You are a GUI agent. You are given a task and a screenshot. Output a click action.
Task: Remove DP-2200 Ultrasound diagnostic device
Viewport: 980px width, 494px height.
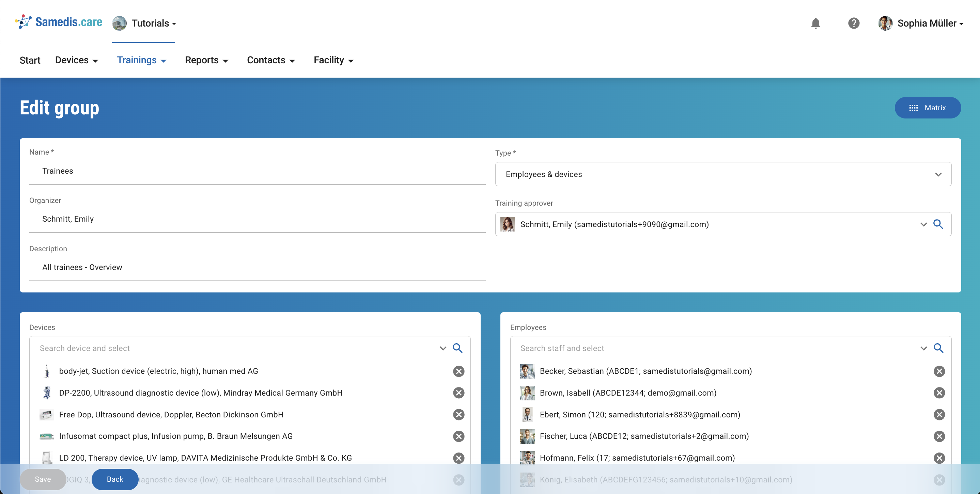pos(459,393)
